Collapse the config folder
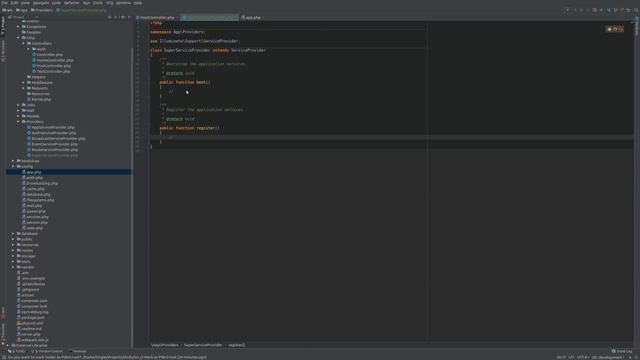 (x=13, y=167)
